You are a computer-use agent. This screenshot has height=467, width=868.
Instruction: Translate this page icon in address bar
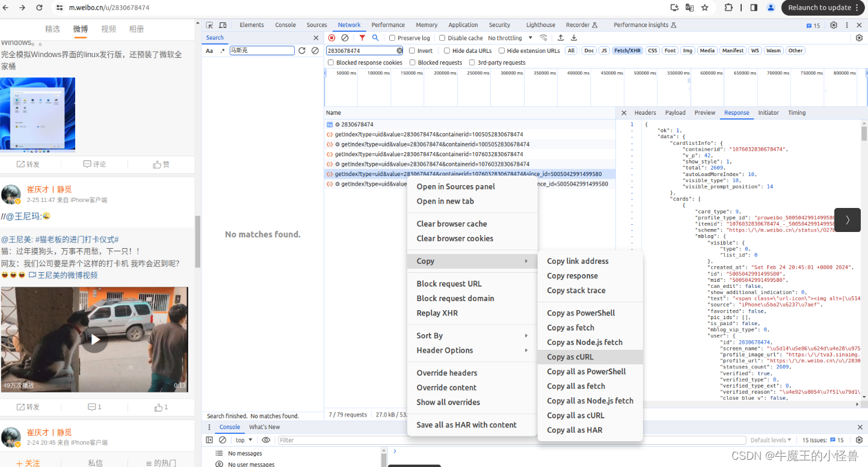[689, 8]
